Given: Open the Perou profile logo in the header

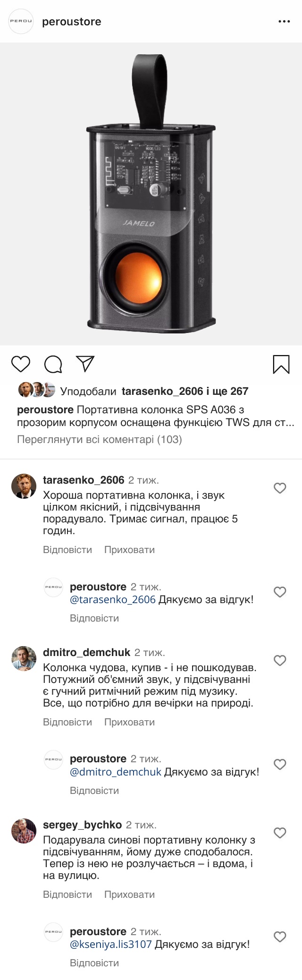Looking at the screenshot, I should [x=22, y=22].
